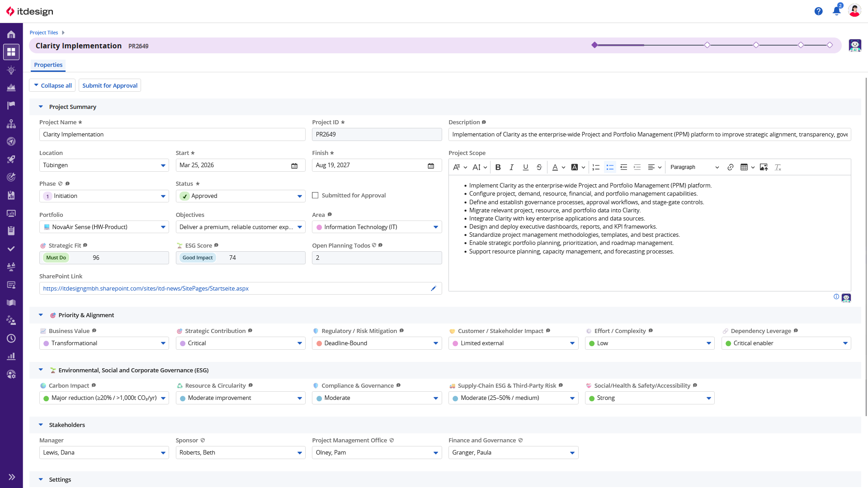Open the Home icon in the sidebar
The image size is (868, 488).
(11, 34)
